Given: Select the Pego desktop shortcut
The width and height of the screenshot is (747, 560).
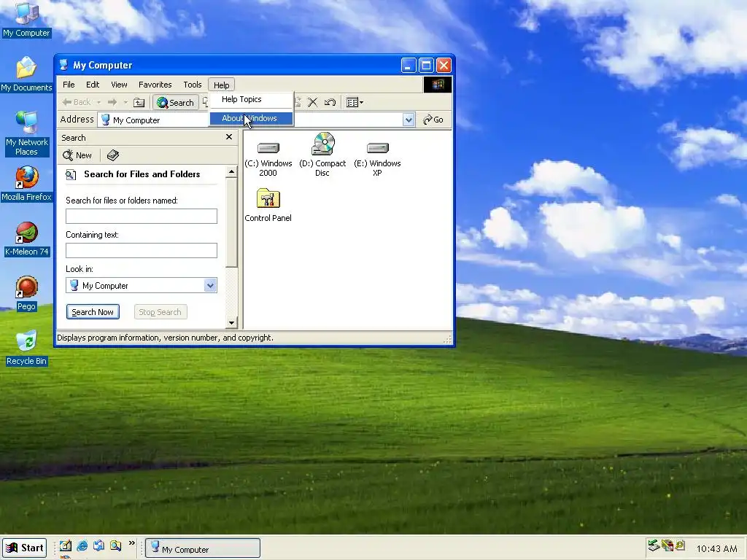Looking at the screenshot, I should 26,293.
